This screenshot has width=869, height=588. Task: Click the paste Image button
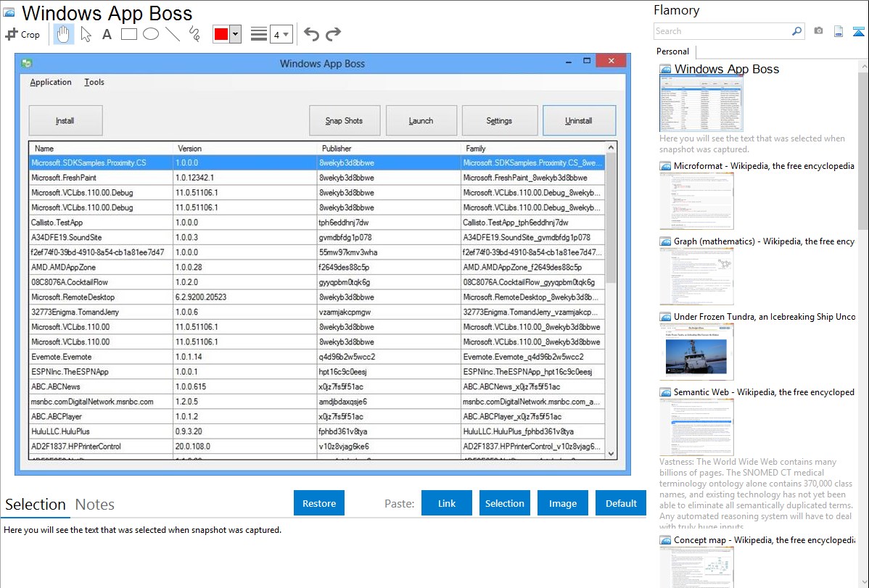pos(563,503)
